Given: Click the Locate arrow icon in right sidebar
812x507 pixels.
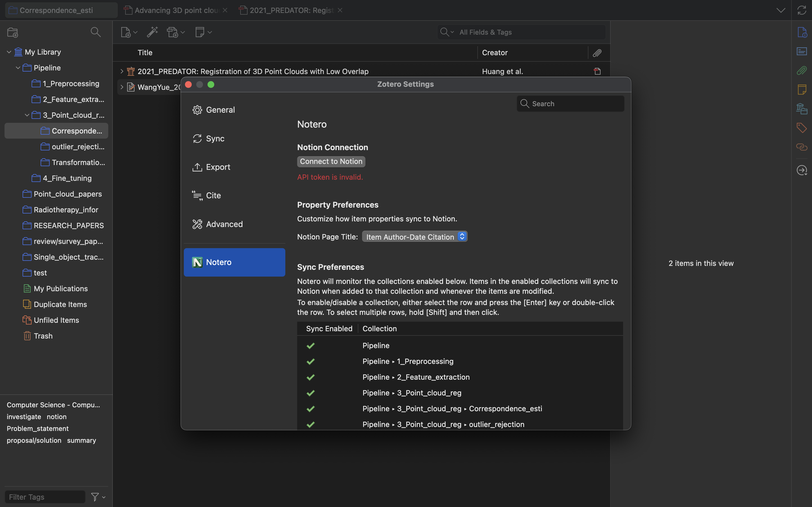Looking at the screenshot, I should pos(802,170).
